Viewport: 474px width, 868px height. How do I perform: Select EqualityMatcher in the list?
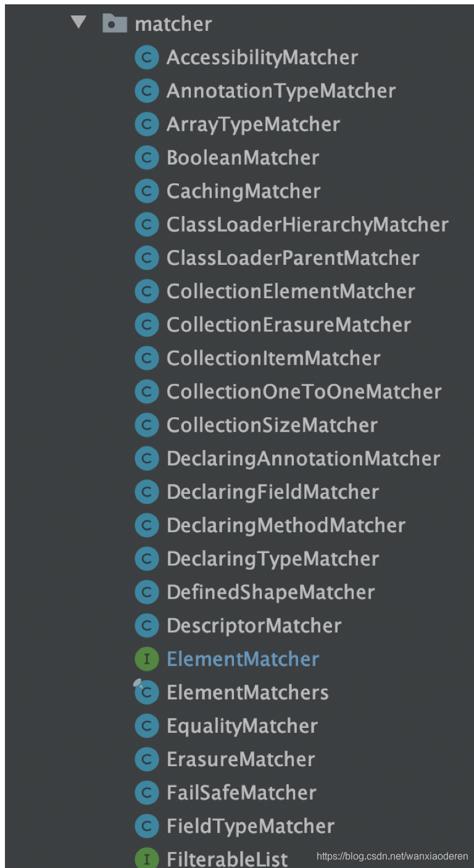(242, 726)
